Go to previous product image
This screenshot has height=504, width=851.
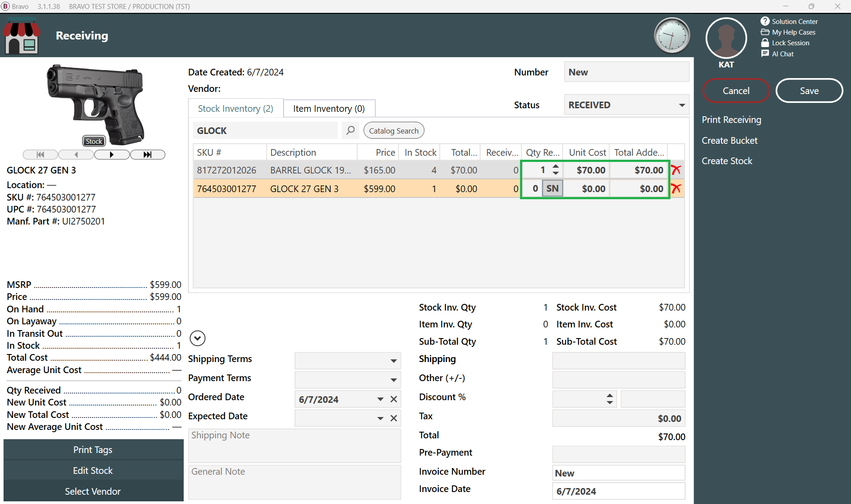[x=76, y=154]
